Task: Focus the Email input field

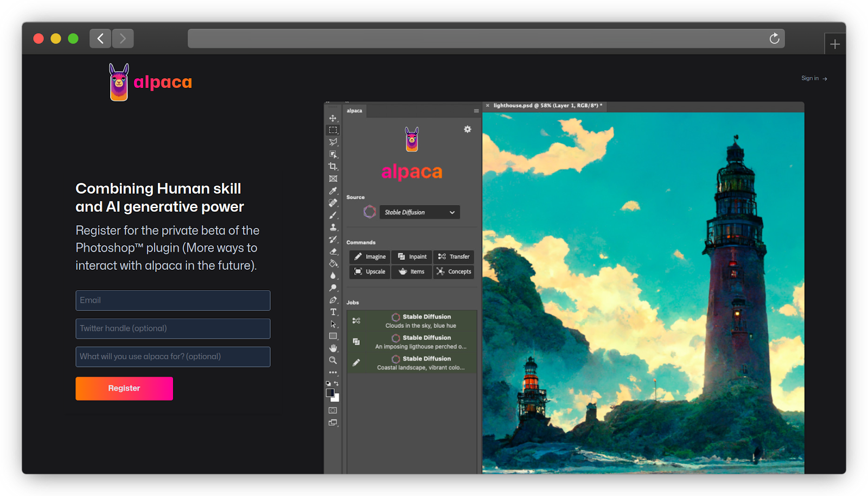Action: point(173,301)
